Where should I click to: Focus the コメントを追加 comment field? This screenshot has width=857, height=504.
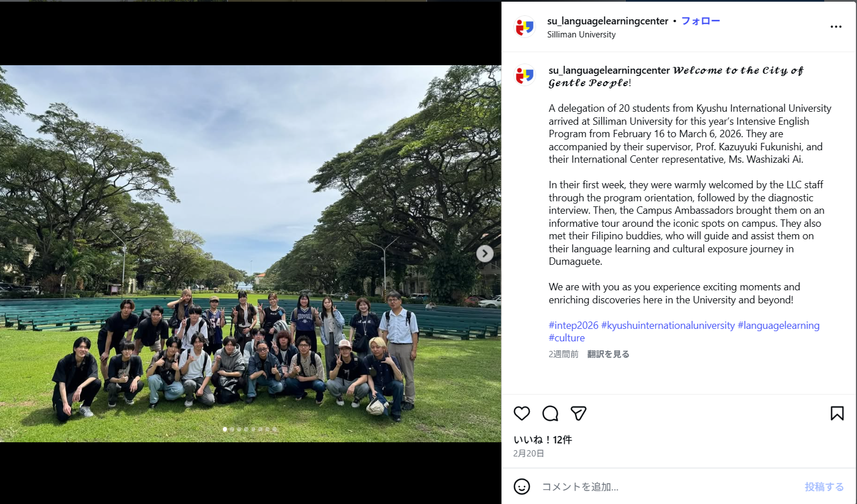pyautogui.click(x=666, y=487)
